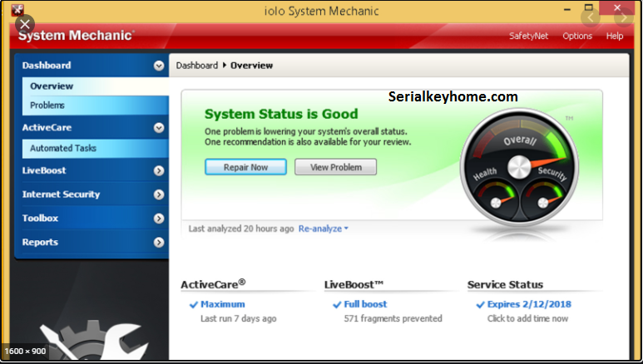Click the Service Status heading

point(505,284)
